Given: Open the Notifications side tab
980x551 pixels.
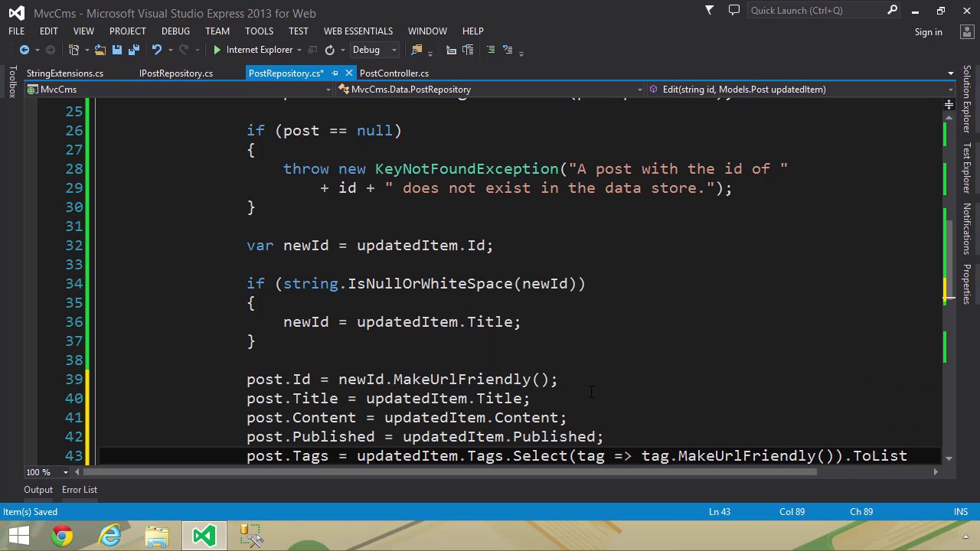Looking at the screenshot, I should (x=967, y=229).
